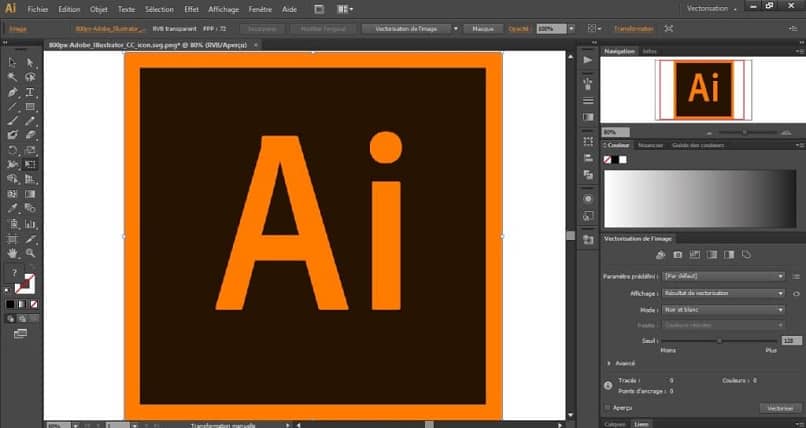Open the Paramètre prédéfini dropdown

[x=723, y=276]
